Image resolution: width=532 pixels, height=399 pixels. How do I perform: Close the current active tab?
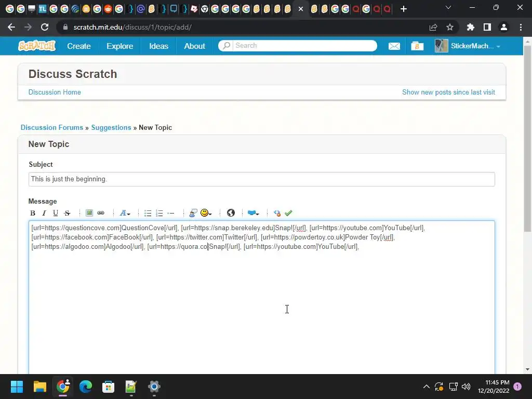point(301,9)
